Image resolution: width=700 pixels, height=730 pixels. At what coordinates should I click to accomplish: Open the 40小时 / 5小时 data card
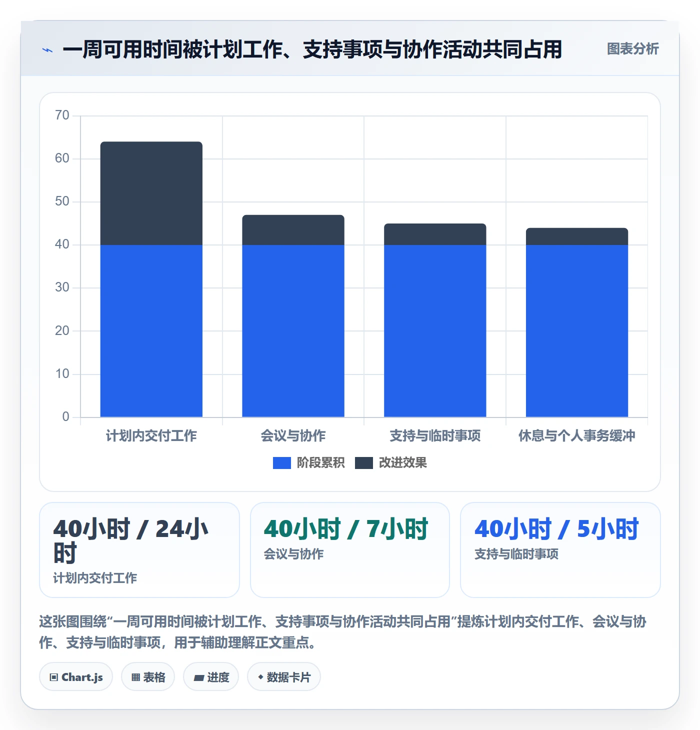(x=560, y=550)
